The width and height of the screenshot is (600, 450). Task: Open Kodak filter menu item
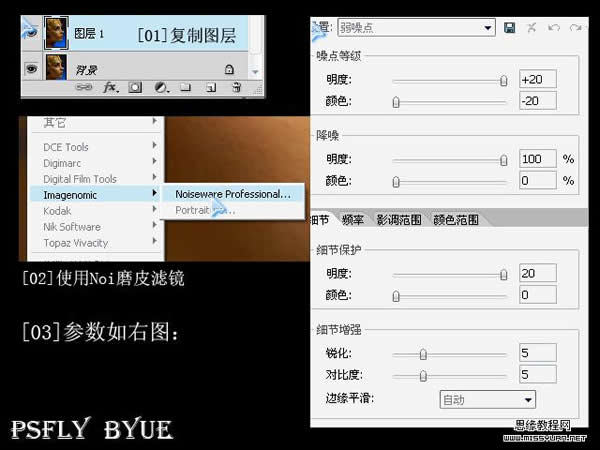click(96, 210)
